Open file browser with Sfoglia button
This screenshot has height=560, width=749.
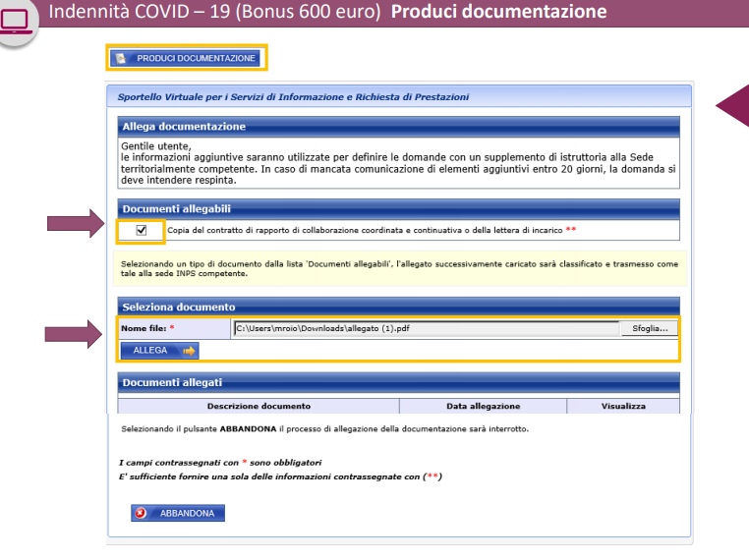click(x=649, y=328)
